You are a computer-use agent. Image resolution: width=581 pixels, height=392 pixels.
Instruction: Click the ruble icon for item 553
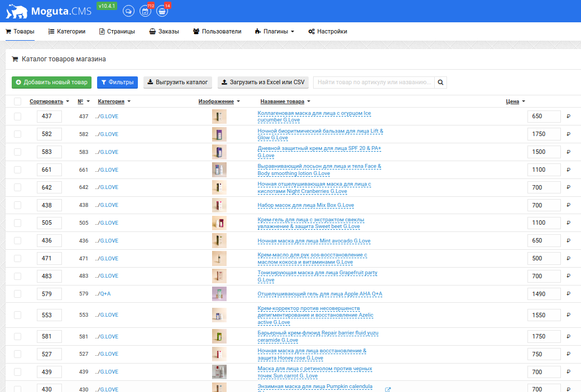click(568, 315)
